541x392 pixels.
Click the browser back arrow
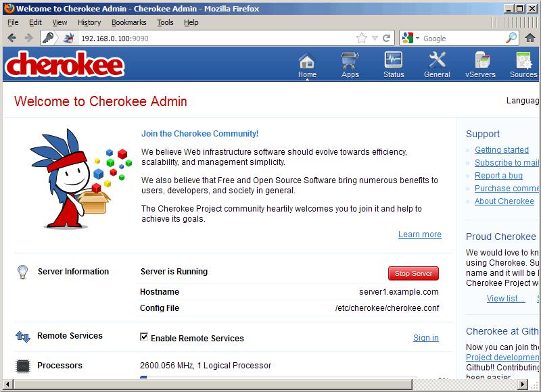click(11, 38)
